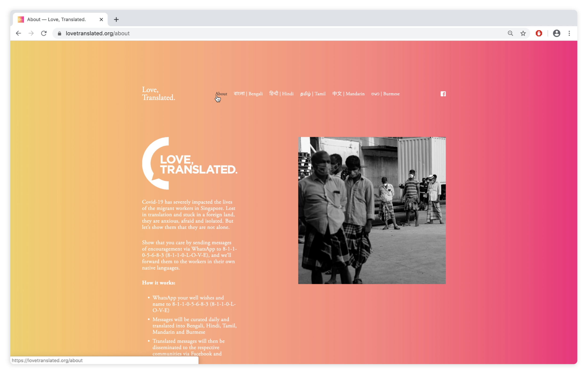The height and width of the screenshot is (374, 588).
Task: Click the padlock site security icon
Action: [x=59, y=33]
